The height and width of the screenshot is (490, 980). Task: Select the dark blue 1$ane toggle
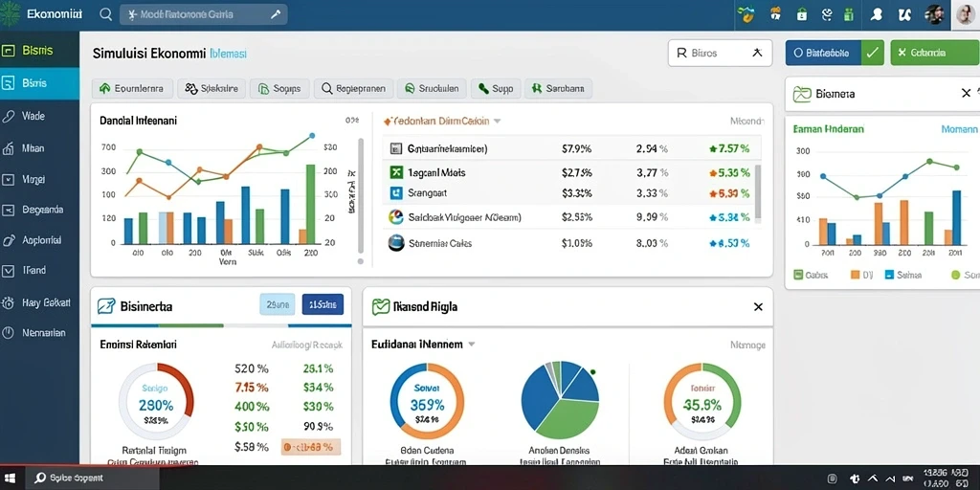(323, 304)
